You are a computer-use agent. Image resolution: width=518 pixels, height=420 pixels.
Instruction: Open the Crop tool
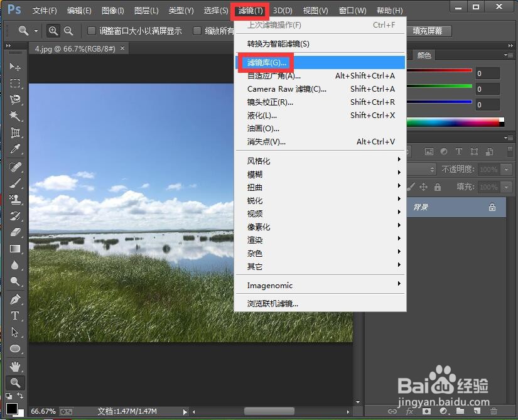point(16,132)
